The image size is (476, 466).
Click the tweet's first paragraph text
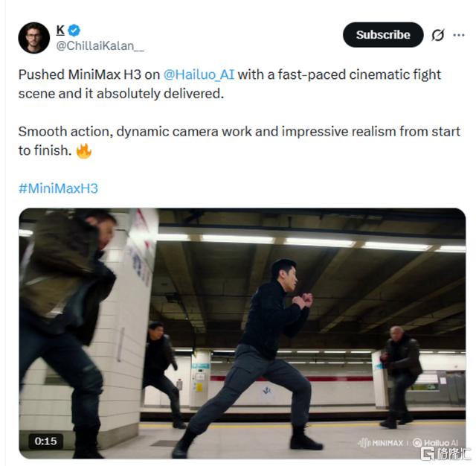click(x=230, y=84)
